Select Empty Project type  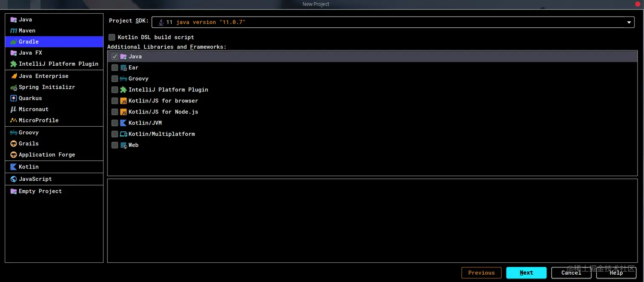pyautogui.click(x=54, y=191)
